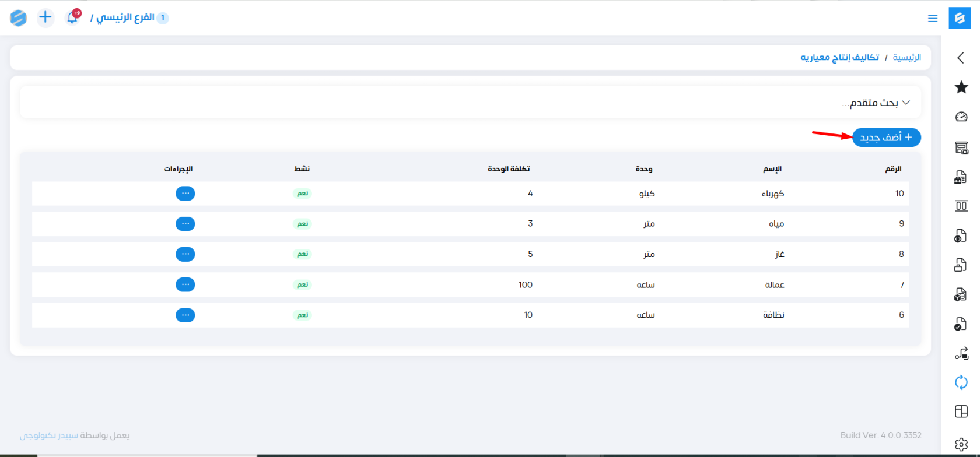Click the hamburger menu icon

933,19
